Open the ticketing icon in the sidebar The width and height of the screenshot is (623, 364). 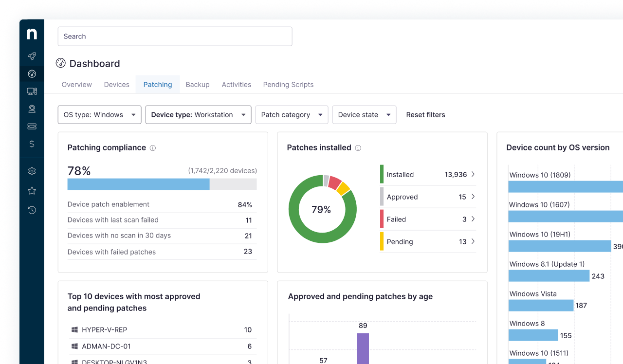(32, 126)
